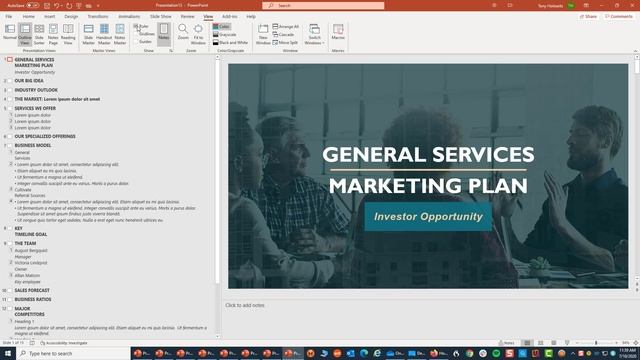Open the Handout Master view
The image size is (640, 360).
click(104, 34)
